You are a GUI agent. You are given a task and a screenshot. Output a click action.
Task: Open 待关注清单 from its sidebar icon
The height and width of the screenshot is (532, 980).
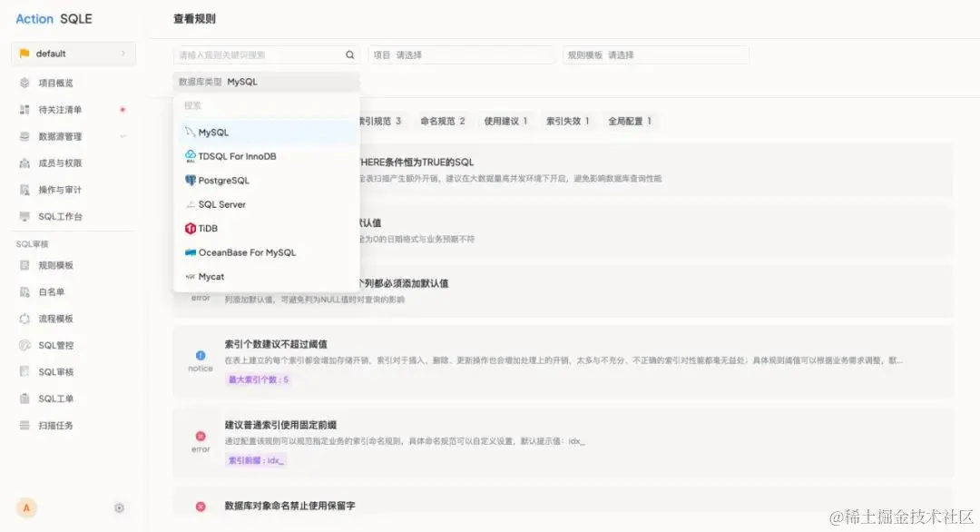coord(24,110)
